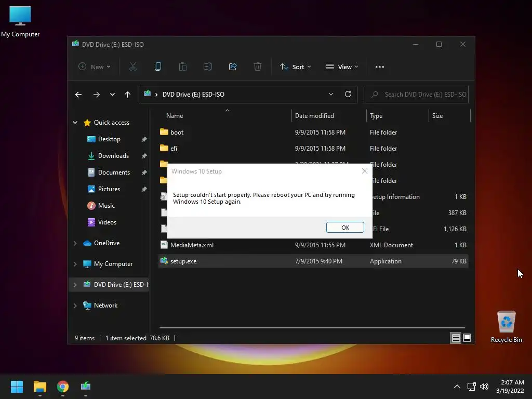Select OneDrive in navigation pane

click(107, 243)
